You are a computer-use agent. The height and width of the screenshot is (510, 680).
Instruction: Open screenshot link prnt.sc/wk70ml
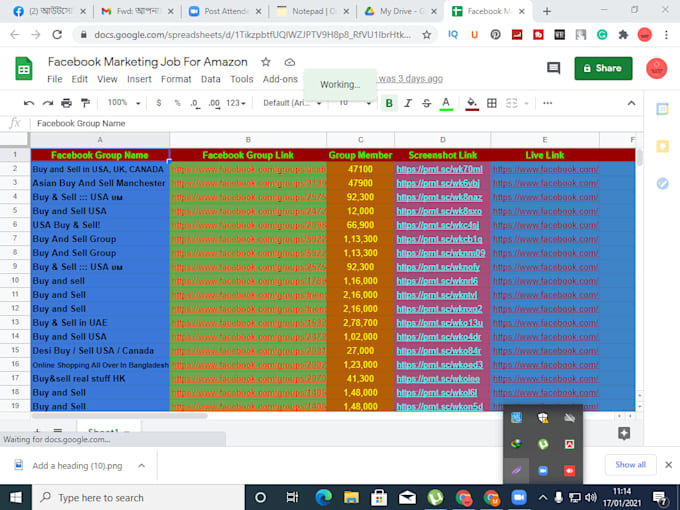coord(439,170)
